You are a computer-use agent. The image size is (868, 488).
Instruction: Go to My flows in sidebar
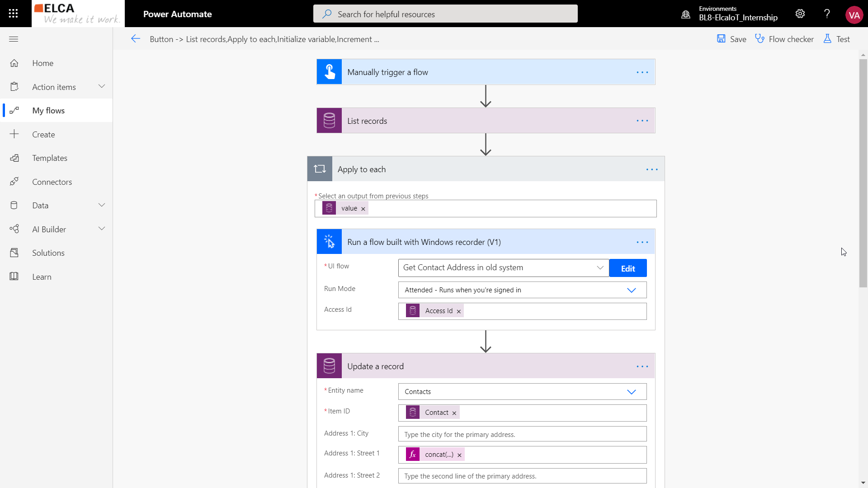tap(48, 111)
